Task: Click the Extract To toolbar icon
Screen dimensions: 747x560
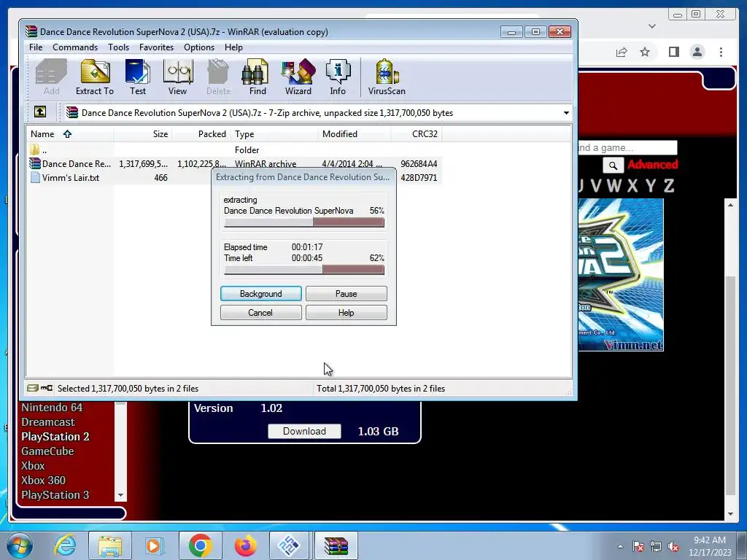Action: [x=95, y=77]
